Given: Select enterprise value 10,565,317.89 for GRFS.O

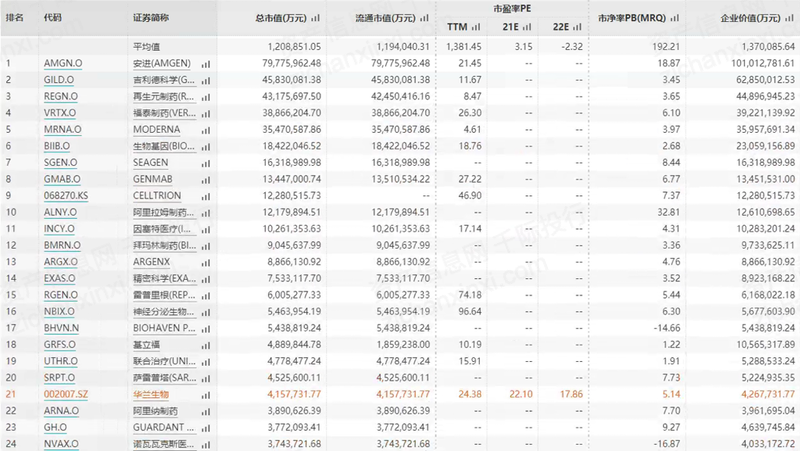Looking at the screenshot, I should click(765, 344).
